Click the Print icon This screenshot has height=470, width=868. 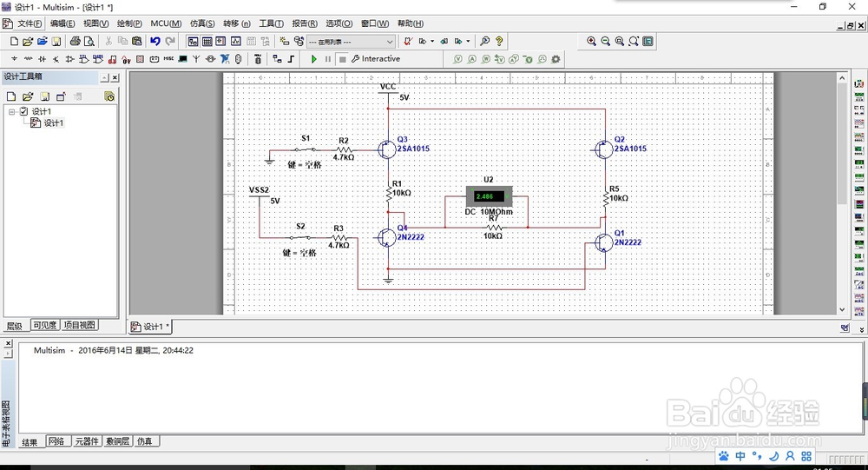click(x=75, y=41)
